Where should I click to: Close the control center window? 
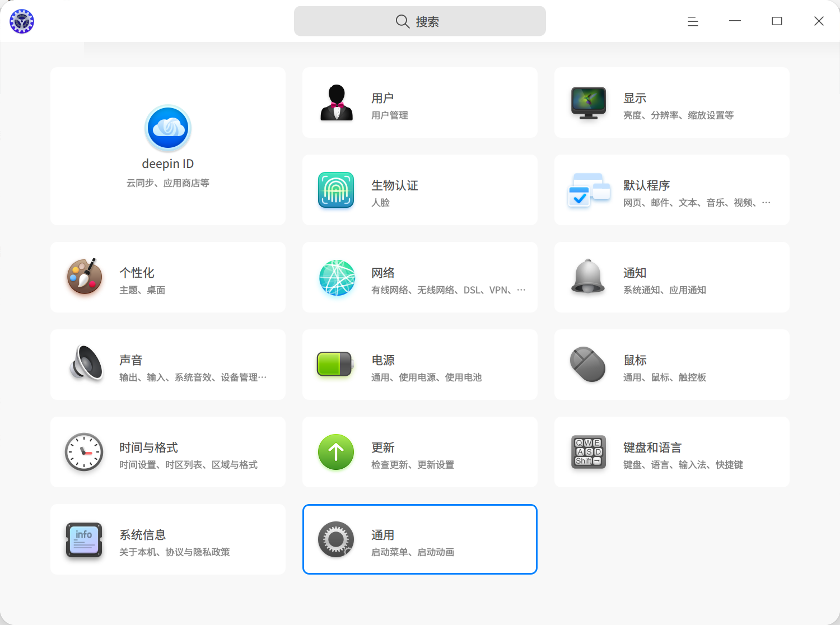click(819, 21)
